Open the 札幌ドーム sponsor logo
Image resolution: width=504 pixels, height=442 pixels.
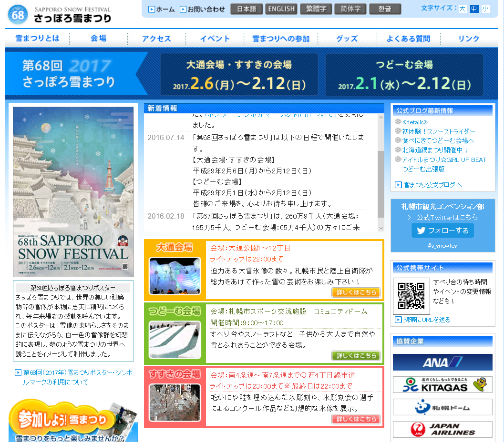(442, 407)
